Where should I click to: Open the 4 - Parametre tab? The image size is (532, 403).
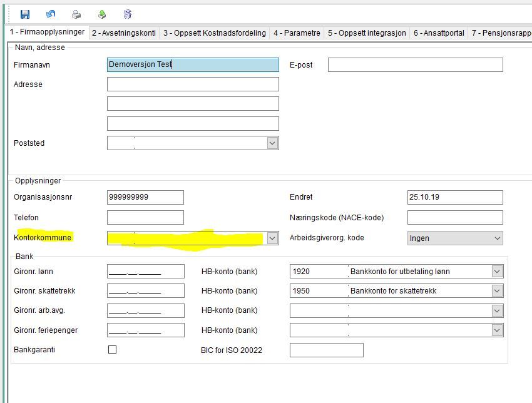(297, 33)
